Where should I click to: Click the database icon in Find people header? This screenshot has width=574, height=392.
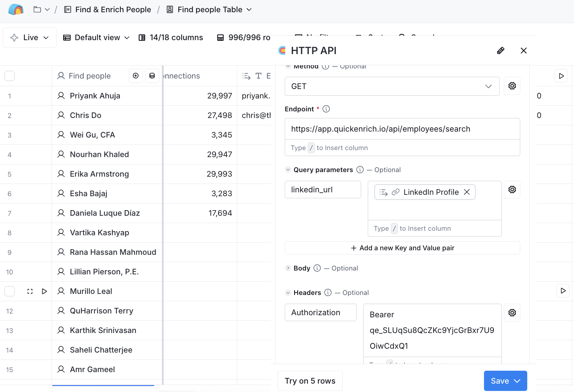152,76
